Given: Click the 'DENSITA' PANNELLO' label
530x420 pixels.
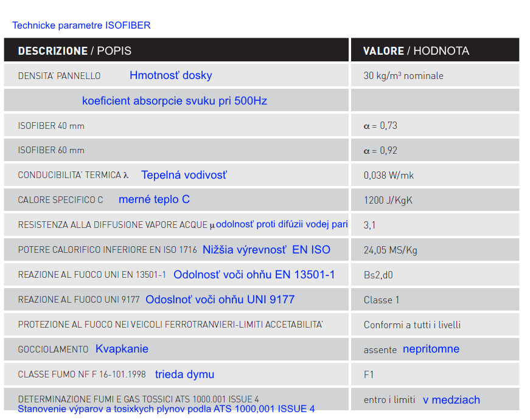Looking at the screenshot, I should tap(59, 75).
